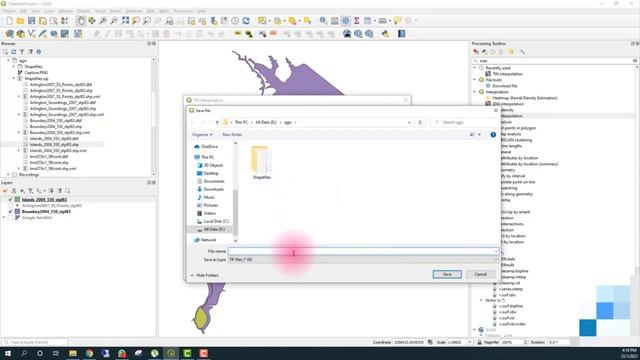Click the New Project toolbar icon
The height and width of the screenshot is (360, 640).
tap(9, 21)
